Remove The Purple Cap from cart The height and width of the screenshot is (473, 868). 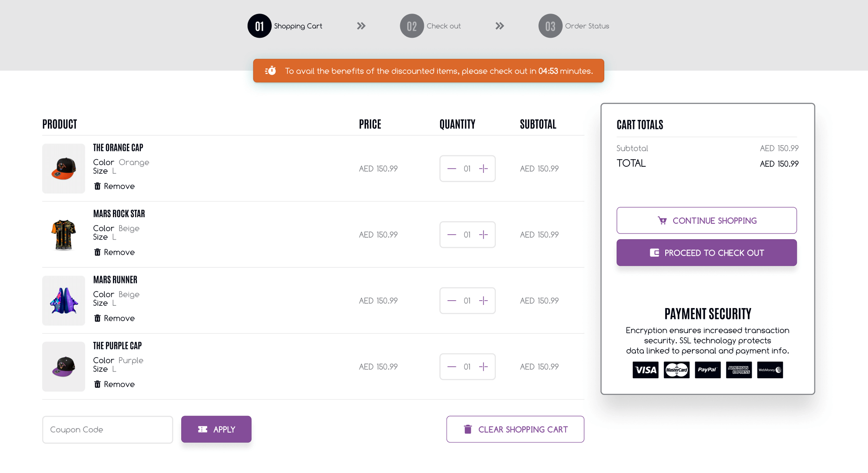114,384
